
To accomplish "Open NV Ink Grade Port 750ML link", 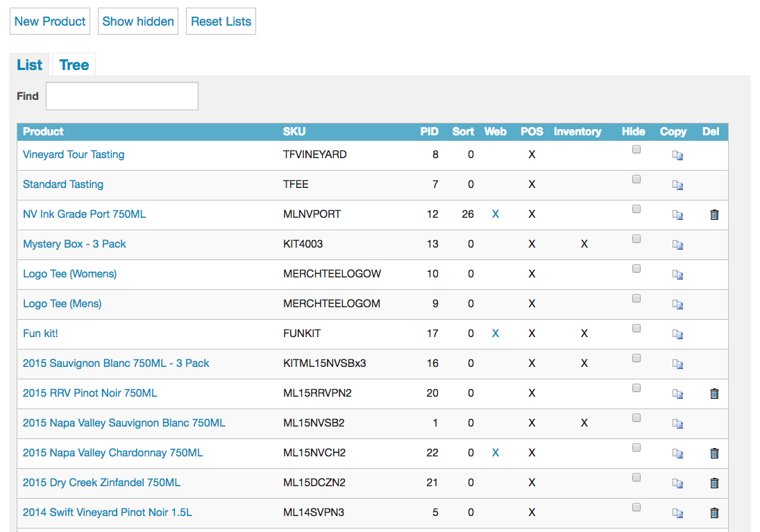I will [85, 214].
